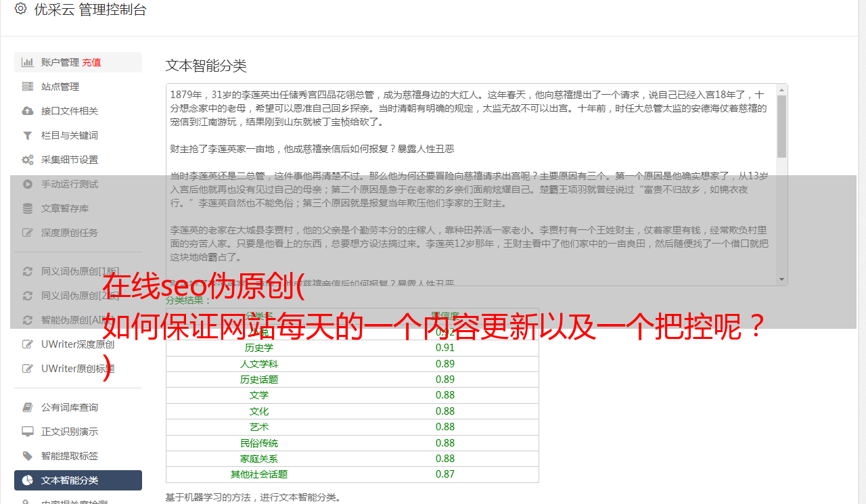Click the text area scrollbar thumb
866x504 pixels.
coord(782,127)
